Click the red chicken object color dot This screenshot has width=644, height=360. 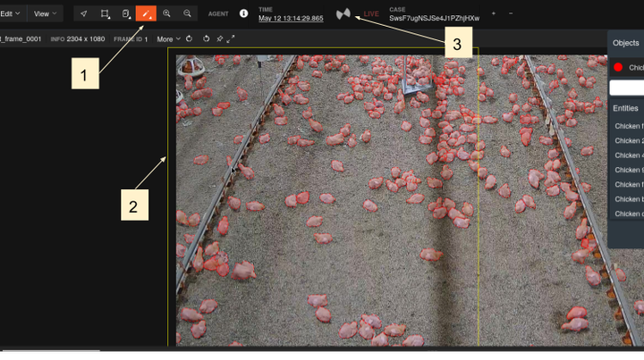(618, 67)
